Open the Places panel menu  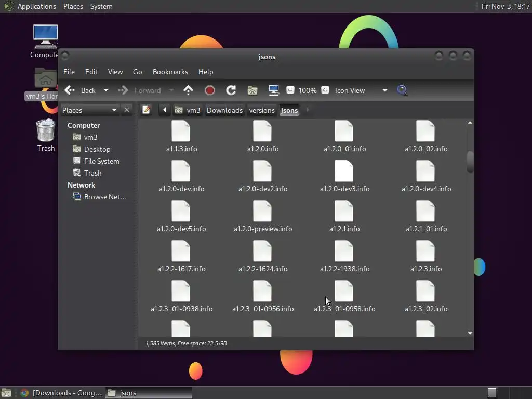(x=73, y=6)
